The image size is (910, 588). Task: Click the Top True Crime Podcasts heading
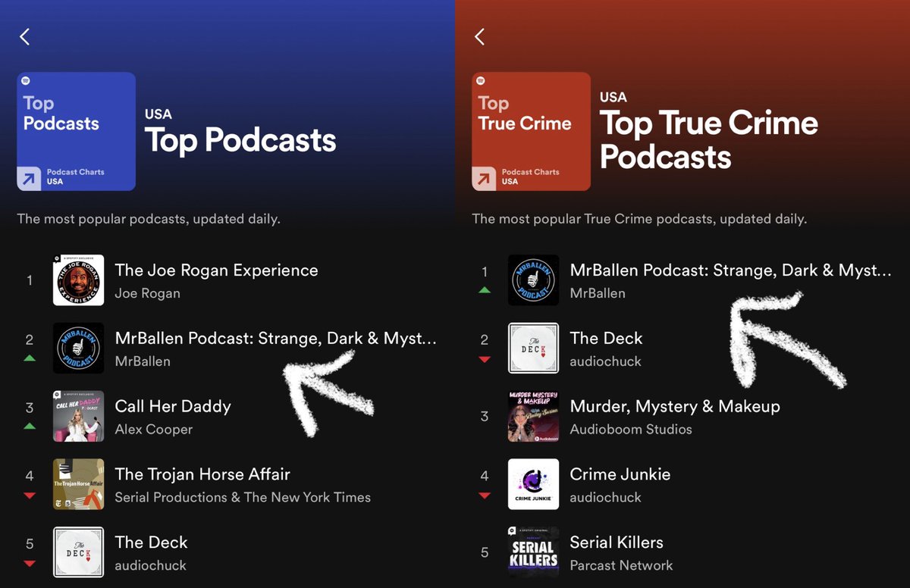pyautogui.click(x=709, y=140)
